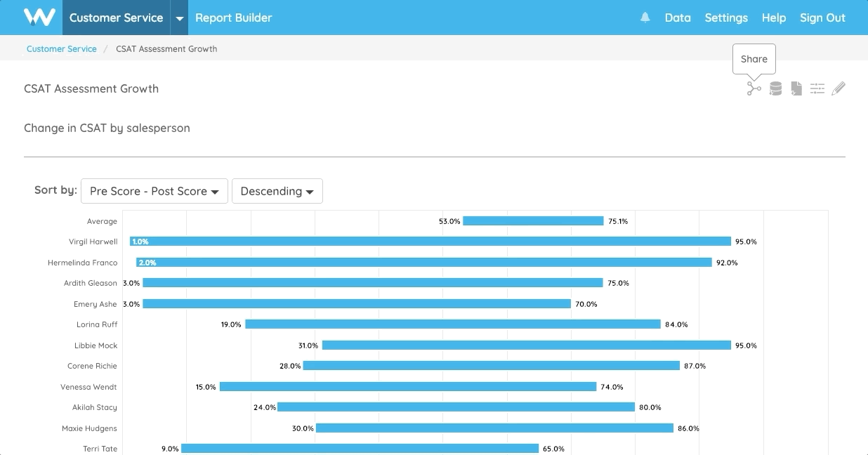Click the Customer Service breadcrumb link
The width and height of the screenshot is (868, 455).
point(61,49)
